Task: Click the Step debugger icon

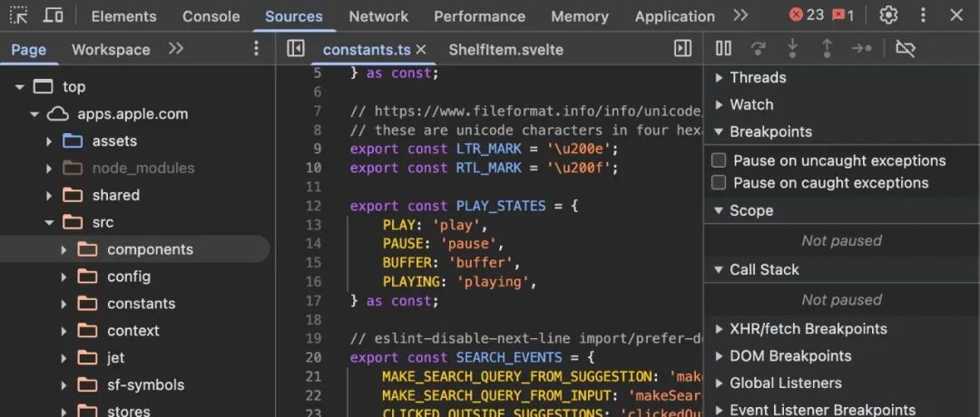Action: click(x=861, y=49)
